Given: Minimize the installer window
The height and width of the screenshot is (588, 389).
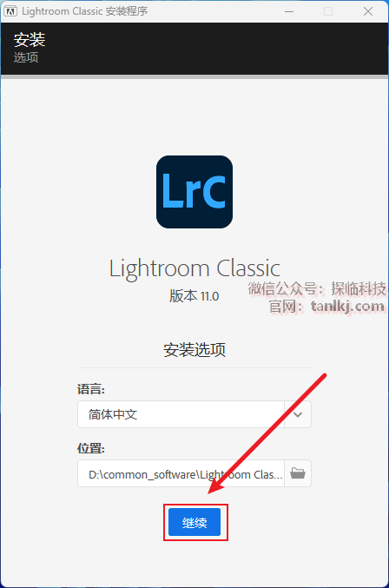Looking at the screenshot, I should 289,11.
